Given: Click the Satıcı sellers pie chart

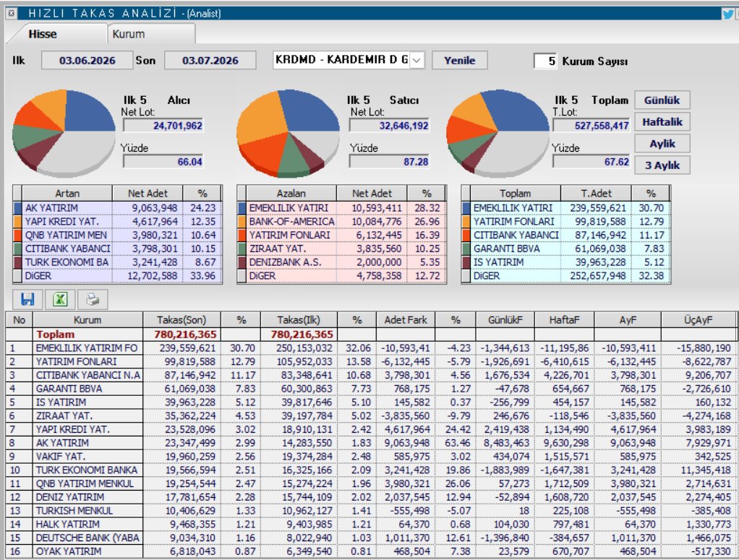Looking at the screenshot, I should [288, 133].
